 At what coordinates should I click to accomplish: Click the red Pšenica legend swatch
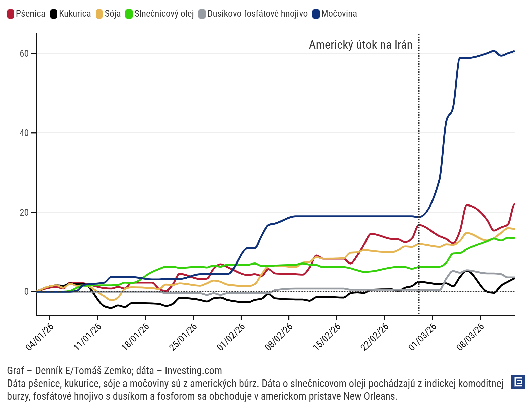[x=11, y=14]
